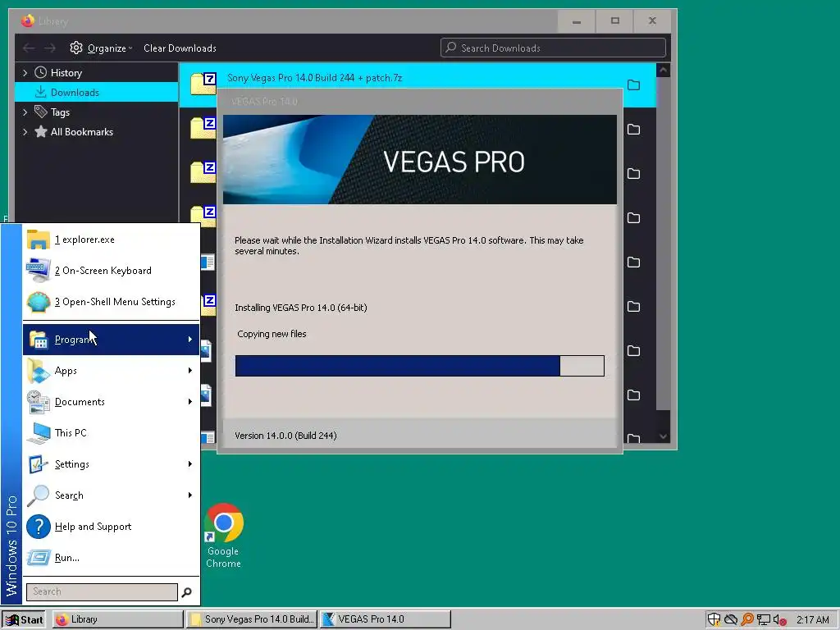Expand the All Bookmarks tree item
Image resolution: width=840 pixels, height=630 pixels.
point(25,132)
